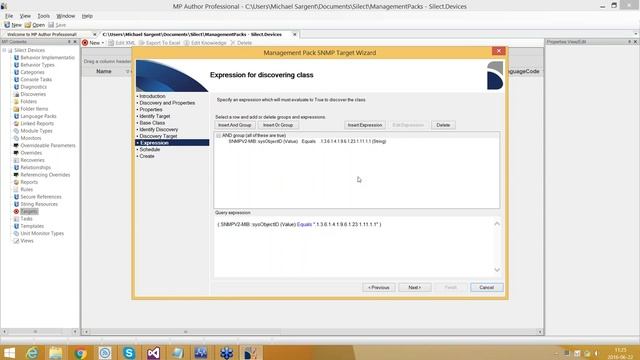The image size is (640, 360).
Task: Select Tasks in the tree
Action: click(26, 219)
